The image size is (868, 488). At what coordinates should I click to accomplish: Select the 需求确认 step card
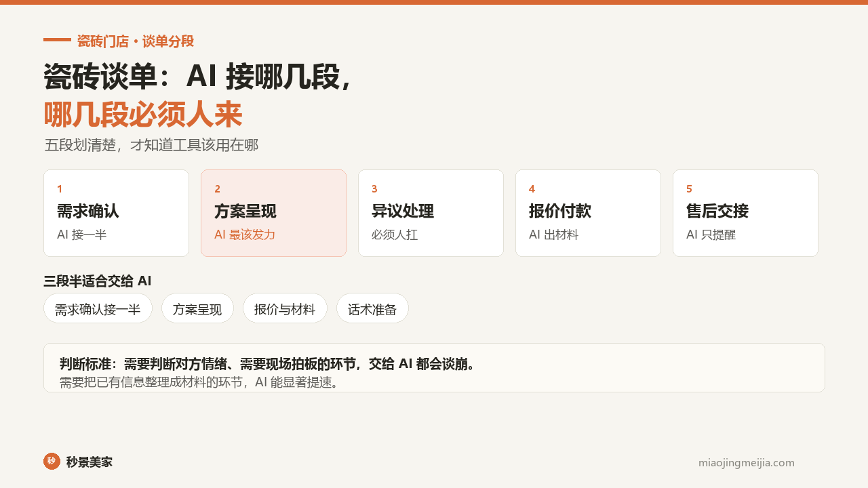point(116,213)
